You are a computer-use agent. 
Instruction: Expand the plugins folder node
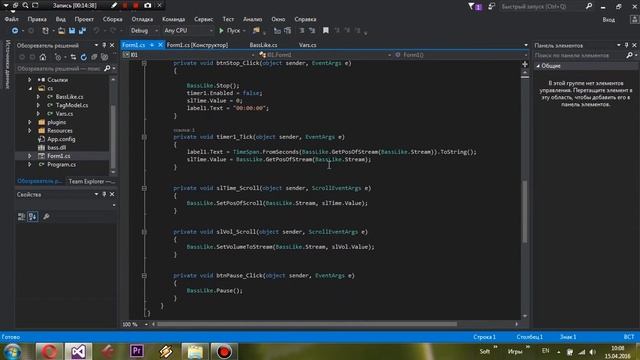coord(30,122)
